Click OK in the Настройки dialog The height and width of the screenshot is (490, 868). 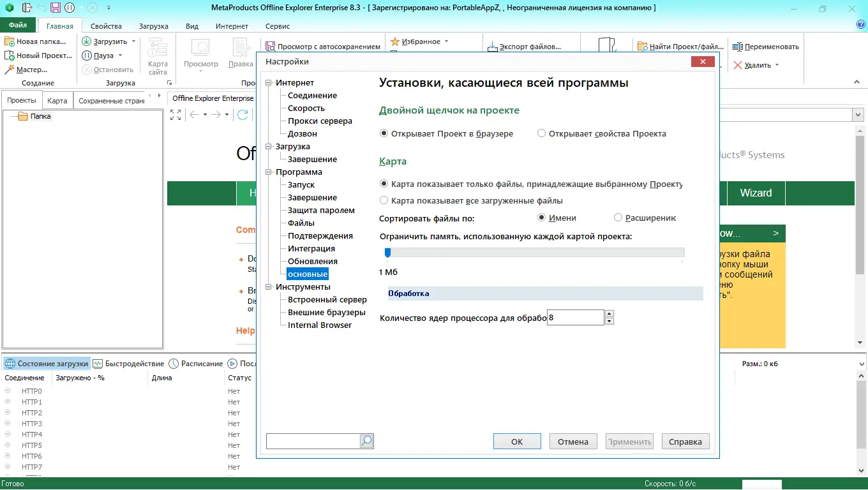517,442
